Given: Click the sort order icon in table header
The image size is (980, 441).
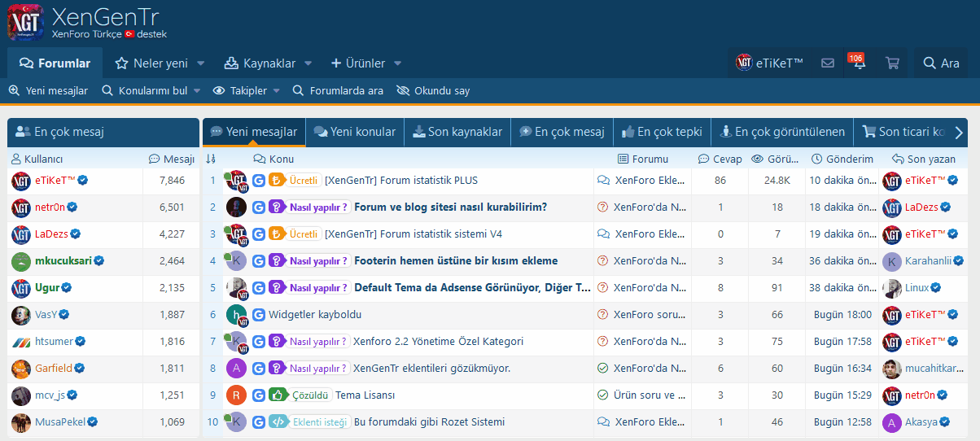Looking at the screenshot, I should [211, 159].
